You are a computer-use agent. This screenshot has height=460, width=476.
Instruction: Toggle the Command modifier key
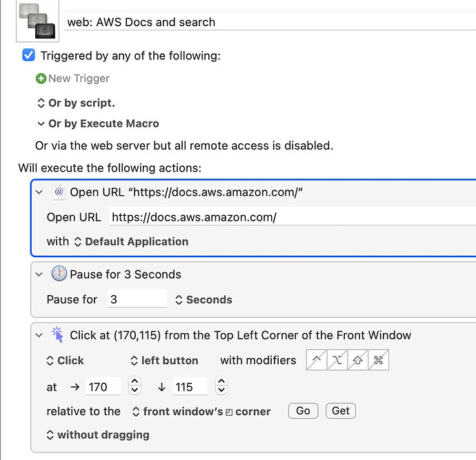pyautogui.click(x=378, y=360)
